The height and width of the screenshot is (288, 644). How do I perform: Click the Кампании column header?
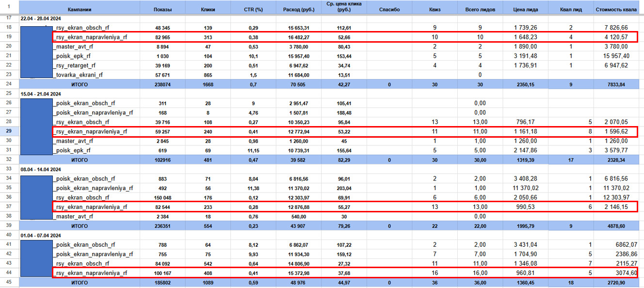click(x=80, y=10)
